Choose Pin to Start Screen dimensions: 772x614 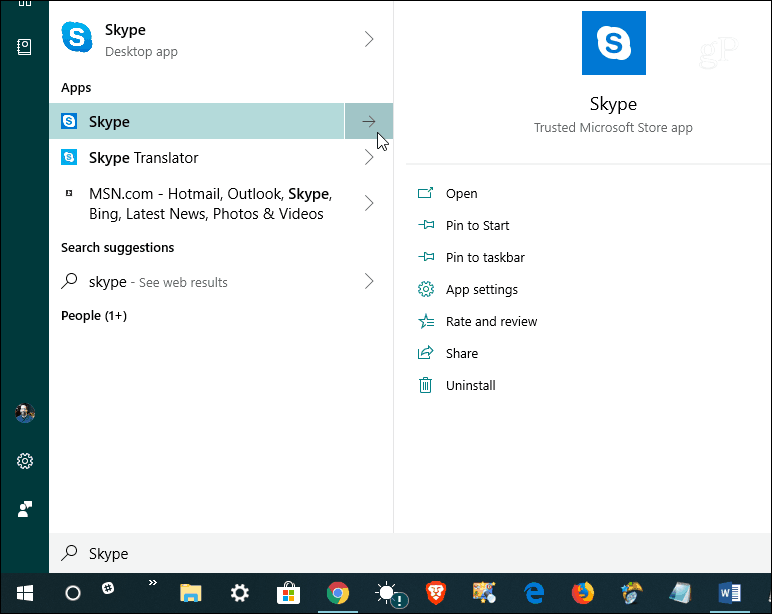tap(477, 226)
